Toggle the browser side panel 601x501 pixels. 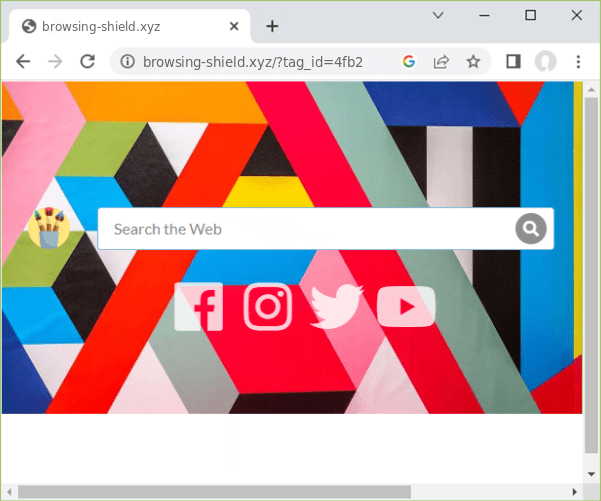[x=513, y=62]
